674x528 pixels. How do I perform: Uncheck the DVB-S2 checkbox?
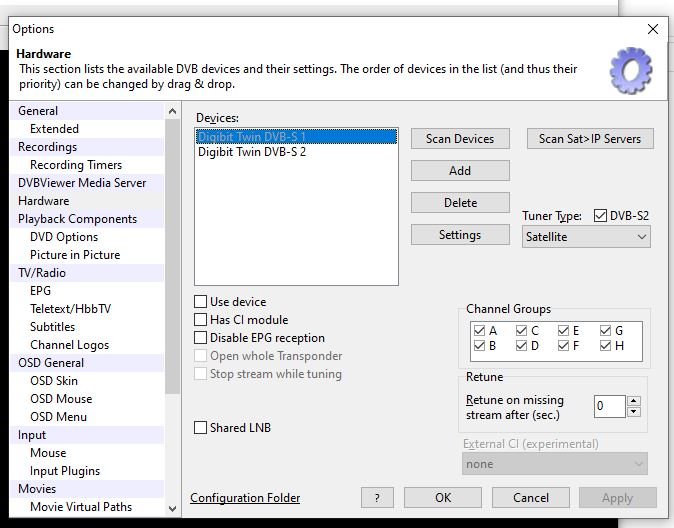pos(600,216)
